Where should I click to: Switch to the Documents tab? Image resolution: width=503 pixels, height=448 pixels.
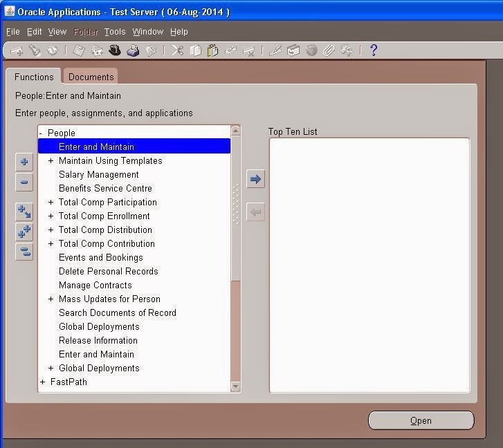91,77
